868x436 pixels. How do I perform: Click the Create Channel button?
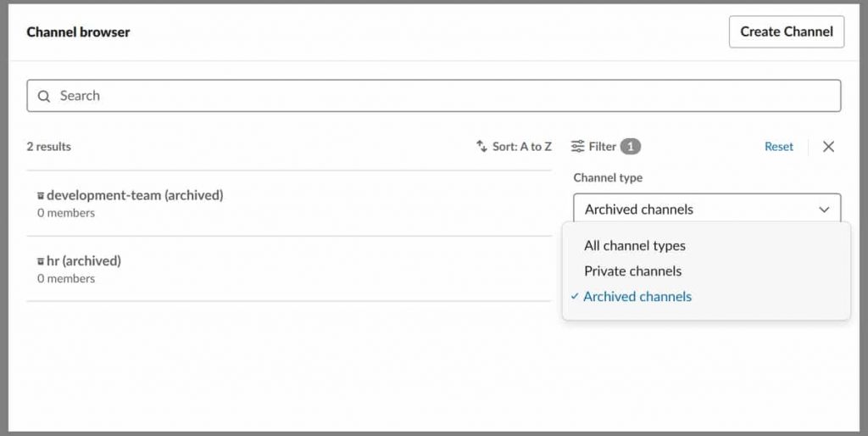(x=786, y=32)
